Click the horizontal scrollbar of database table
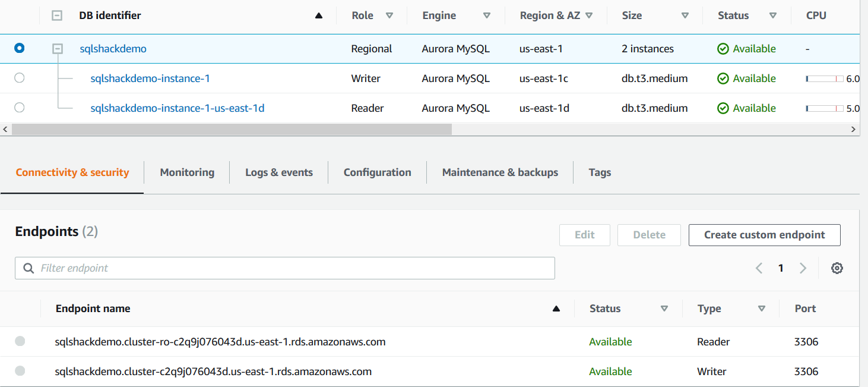 coord(232,129)
